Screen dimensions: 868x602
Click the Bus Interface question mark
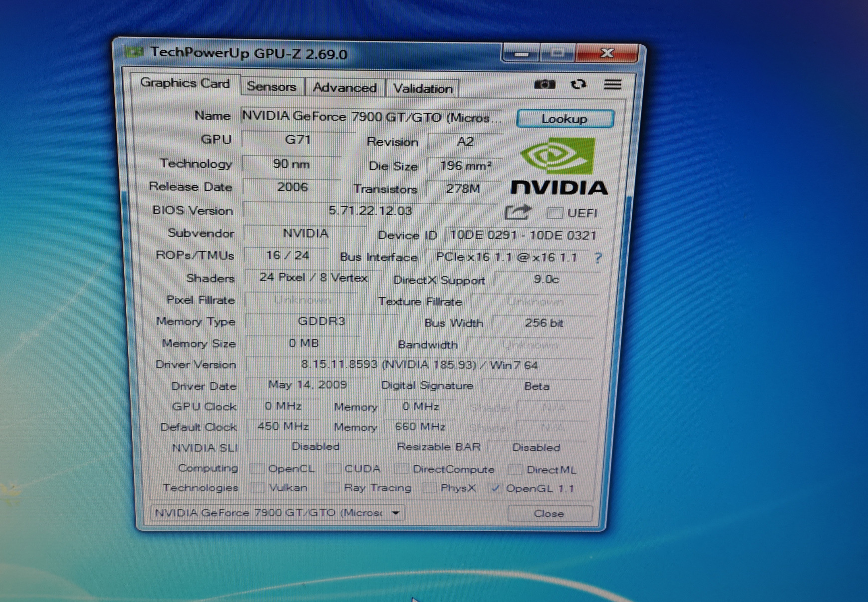(x=598, y=258)
